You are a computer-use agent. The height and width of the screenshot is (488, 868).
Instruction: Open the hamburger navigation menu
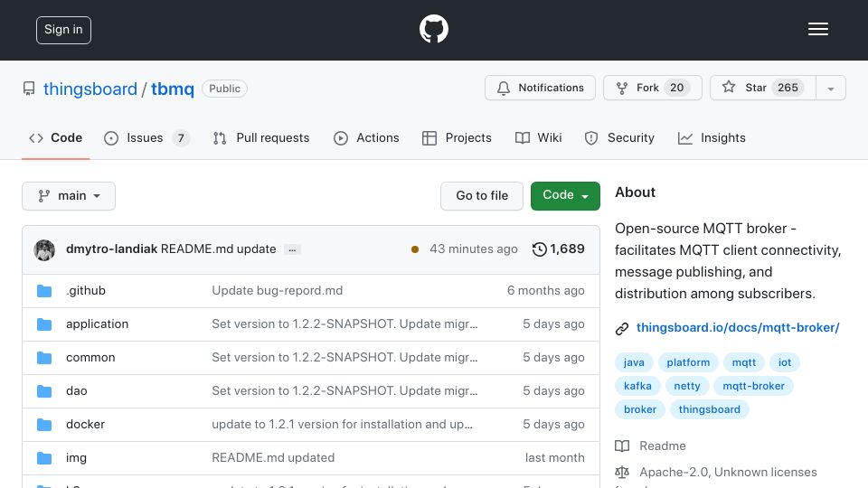pos(817,29)
